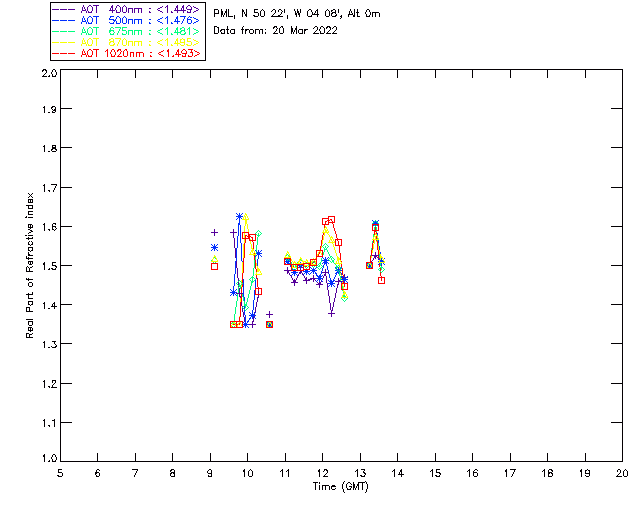Click the AOT 400nm legend entry
Screen dimensions: 640x512
126,9
